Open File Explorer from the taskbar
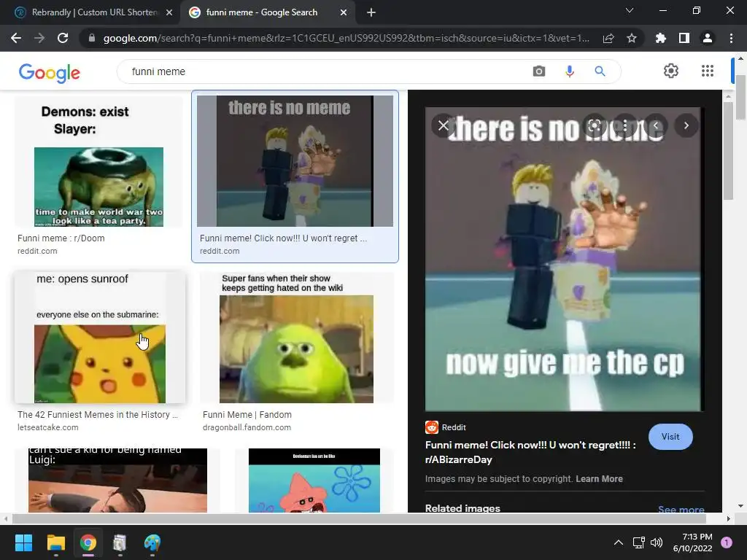The width and height of the screenshot is (747, 560). click(55, 542)
